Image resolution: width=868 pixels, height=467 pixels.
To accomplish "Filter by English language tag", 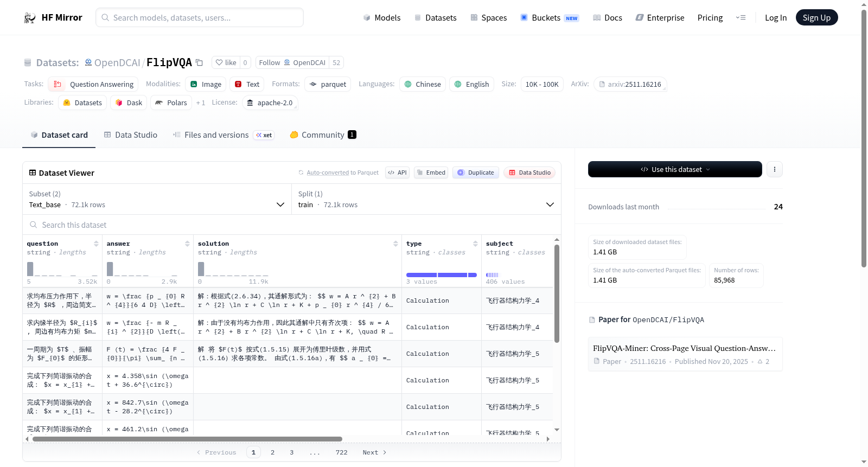I will tap(471, 84).
